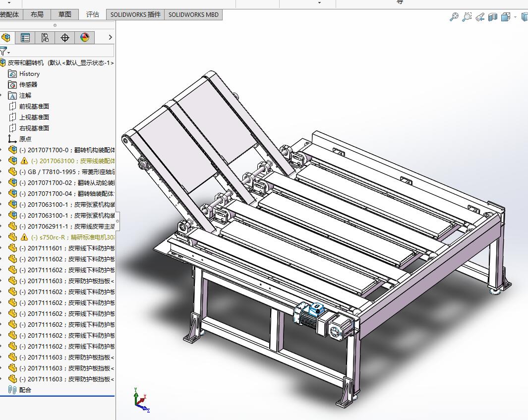Screen dimensions: 528x420
Task: Switch to the 评估 tab
Action: click(x=92, y=14)
